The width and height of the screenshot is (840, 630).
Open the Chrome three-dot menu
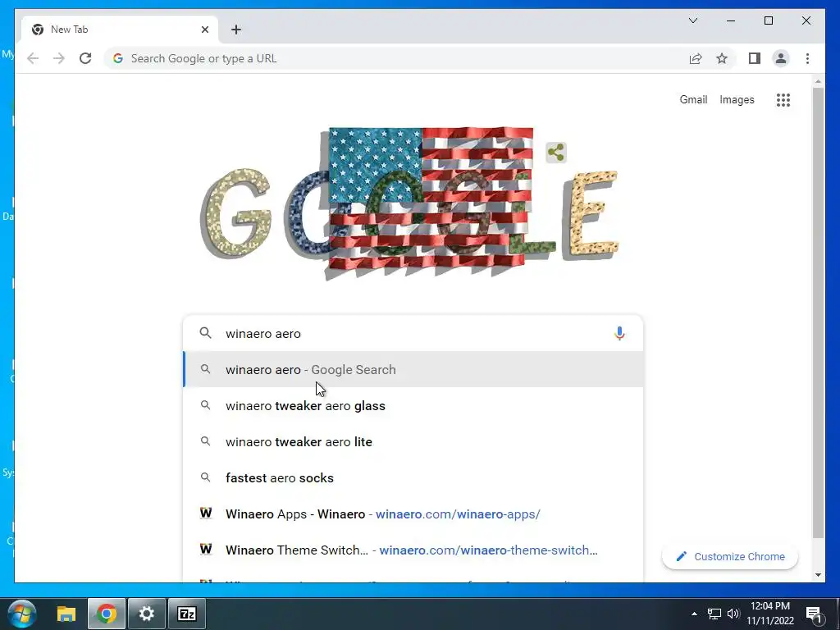coord(807,58)
